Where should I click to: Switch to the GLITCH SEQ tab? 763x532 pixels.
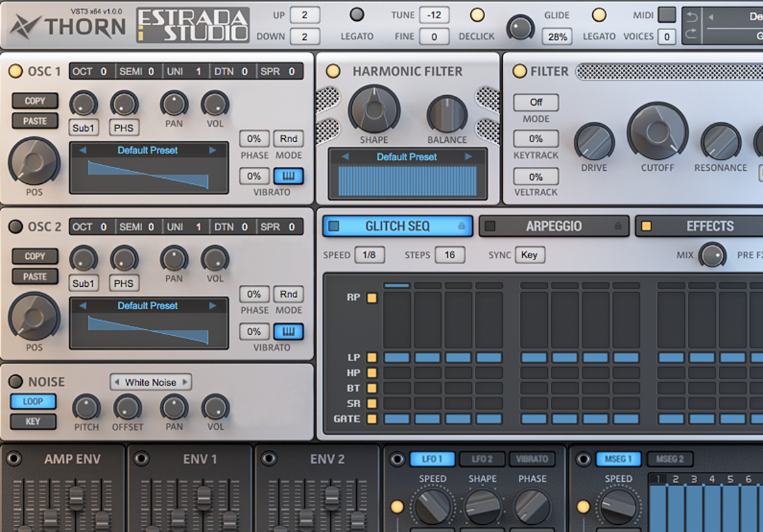[x=398, y=226]
